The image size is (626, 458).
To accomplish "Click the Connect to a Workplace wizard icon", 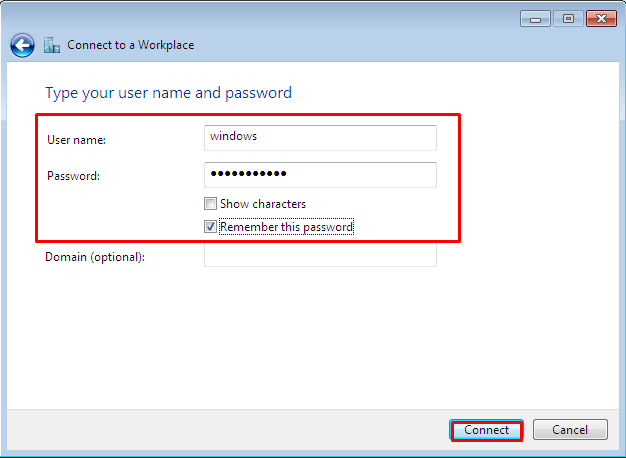I will point(53,45).
